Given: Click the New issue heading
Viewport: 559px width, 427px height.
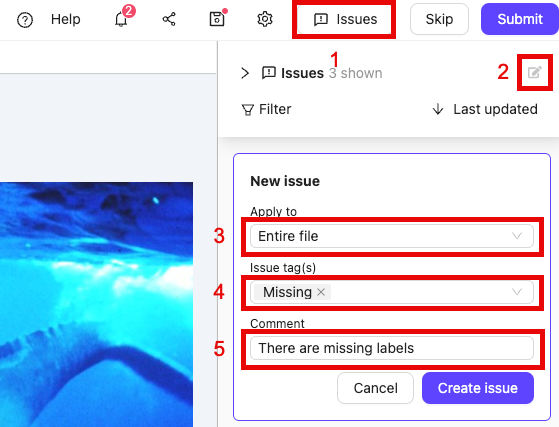Looking at the screenshot, I should pyautogui.click(x=285, y=181).
